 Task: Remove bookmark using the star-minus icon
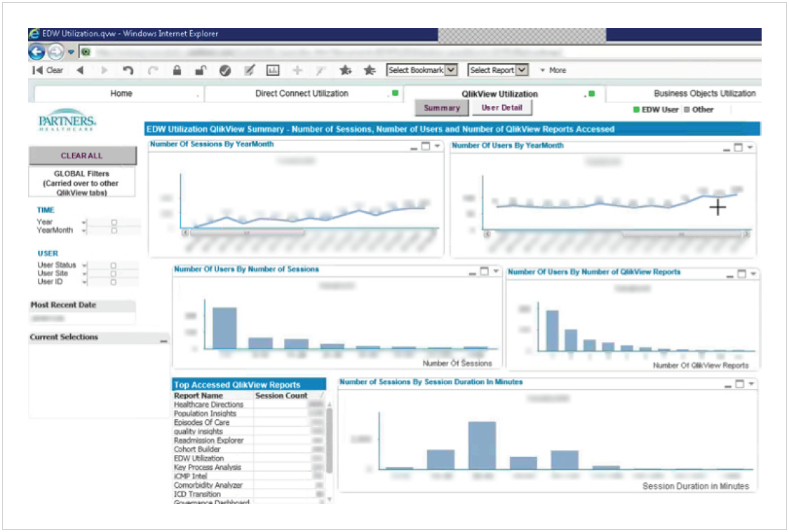click(x=370, y=70)
